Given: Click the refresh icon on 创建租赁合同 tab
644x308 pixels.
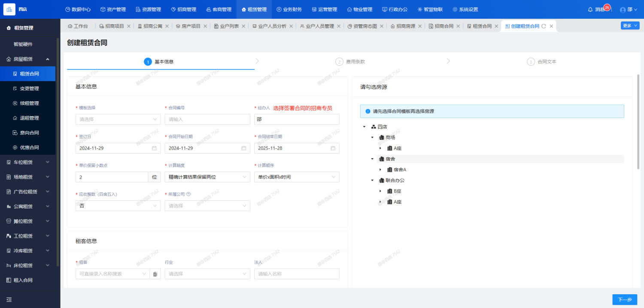Looking at the screenshot, I should (544, 26).
